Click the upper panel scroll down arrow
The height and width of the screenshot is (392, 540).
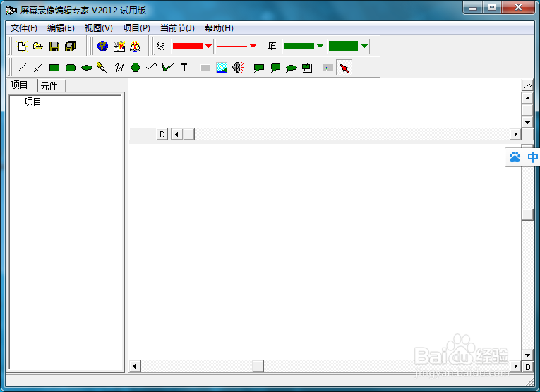527,122
